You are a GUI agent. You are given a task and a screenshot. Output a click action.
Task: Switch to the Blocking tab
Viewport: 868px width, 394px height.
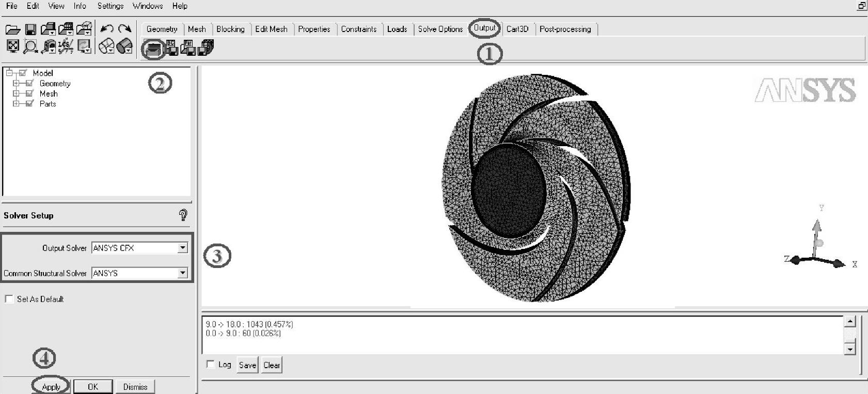pyautogui.click(x=230, y=29)
